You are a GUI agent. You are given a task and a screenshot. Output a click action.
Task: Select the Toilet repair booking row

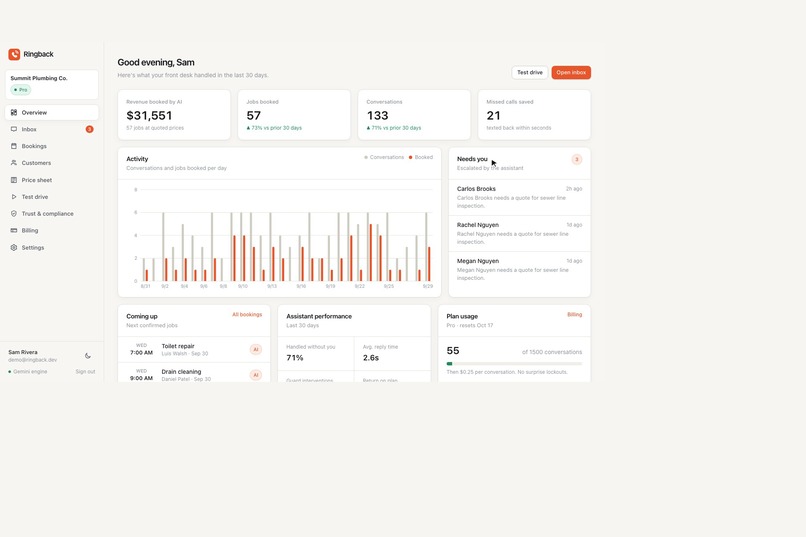pyautogui.click(x=194, y=350)
